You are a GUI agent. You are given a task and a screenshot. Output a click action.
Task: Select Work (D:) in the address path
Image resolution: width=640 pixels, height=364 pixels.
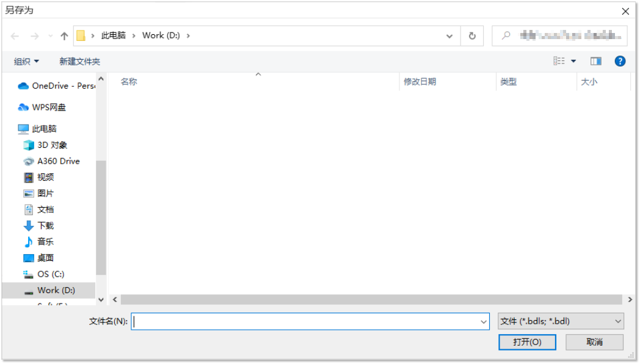161,35
